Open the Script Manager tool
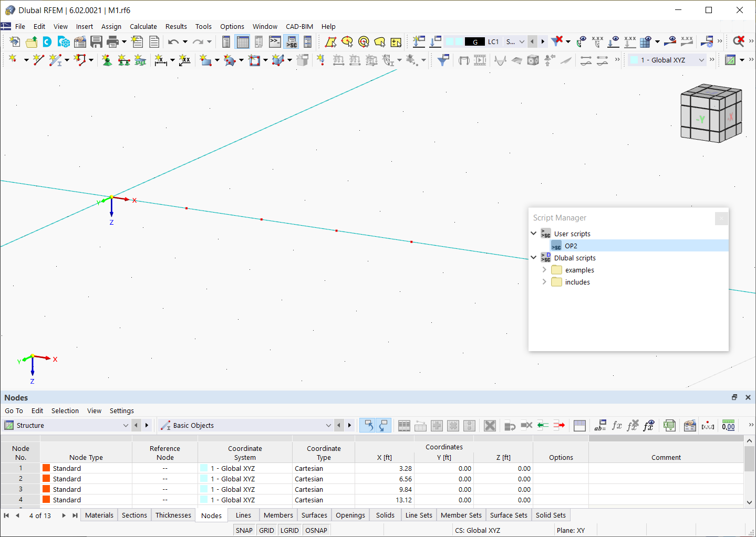The width and height of the screenshot is (756, 537). point(292,42)
